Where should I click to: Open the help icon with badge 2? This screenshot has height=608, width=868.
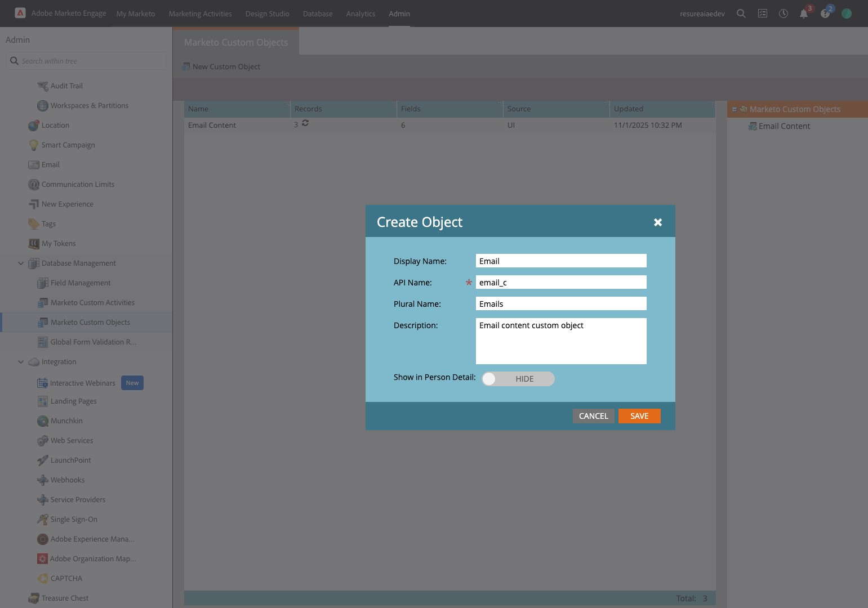pyautogui.click(x=825, y=14)
